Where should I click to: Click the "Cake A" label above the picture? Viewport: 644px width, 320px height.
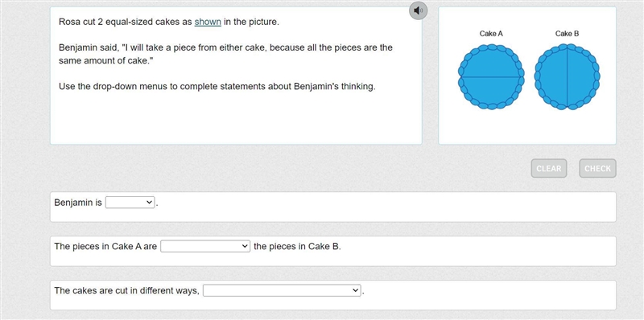(x=491, y=34)
